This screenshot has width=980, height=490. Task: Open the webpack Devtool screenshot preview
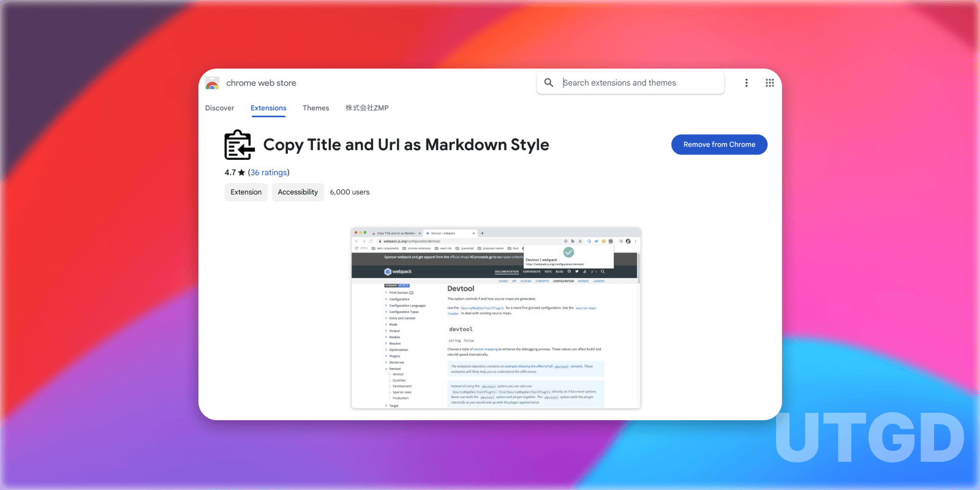[496, 318]
